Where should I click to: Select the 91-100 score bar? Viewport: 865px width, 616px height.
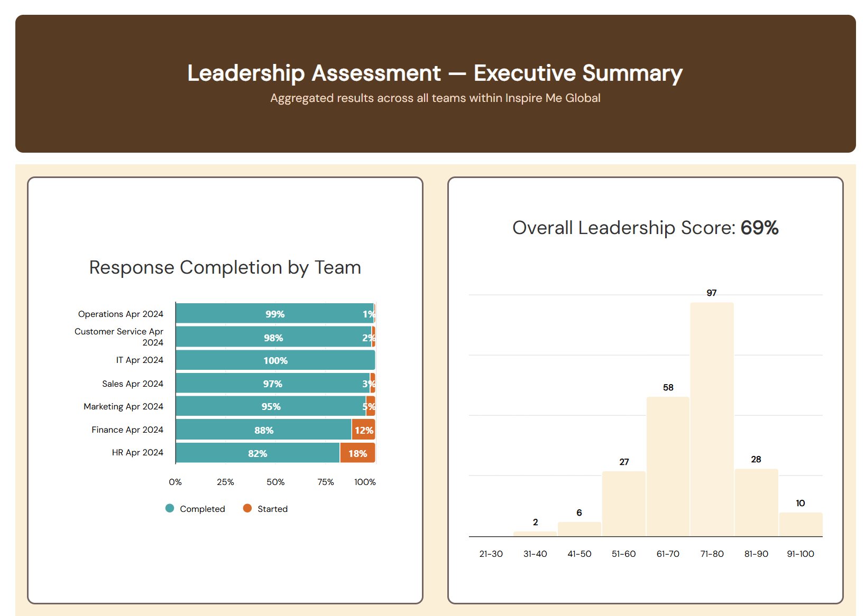click(800, 523)
